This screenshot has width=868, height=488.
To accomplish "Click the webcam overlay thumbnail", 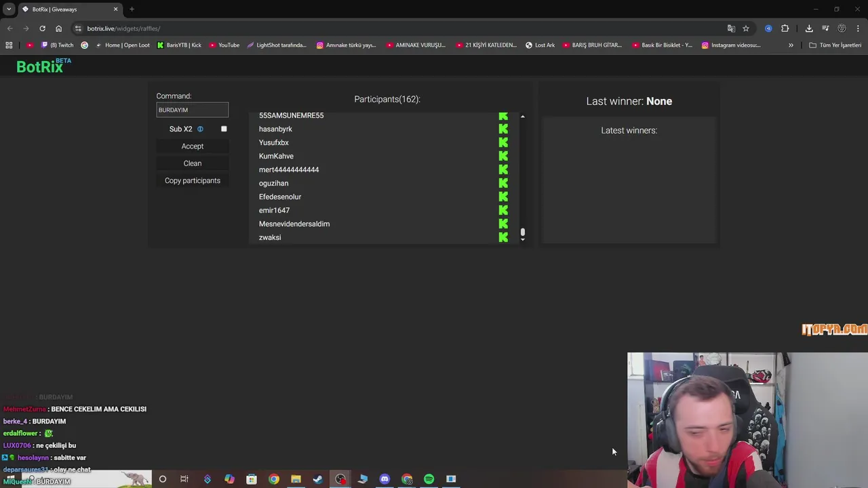I will coord(747,420).
